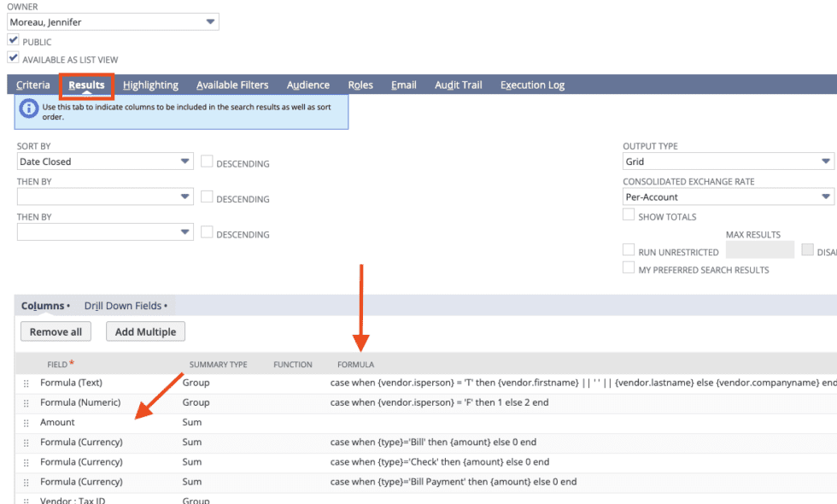Click the Add Multiple button
The image size is (837, 504).
pos(144,331)
